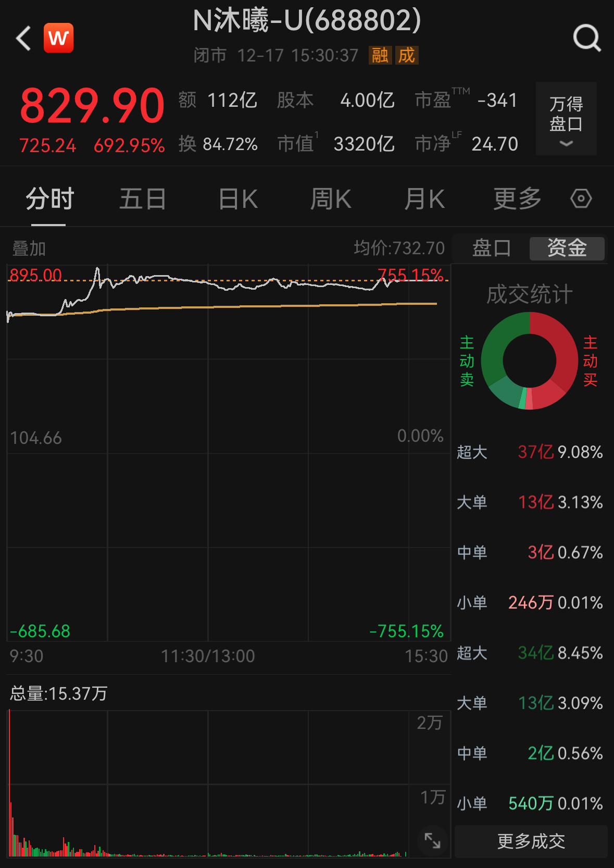The image size is (614, 868).
Task: Open stock search magnifier icon
Action: pyautogui.click(x=587, y=39)
